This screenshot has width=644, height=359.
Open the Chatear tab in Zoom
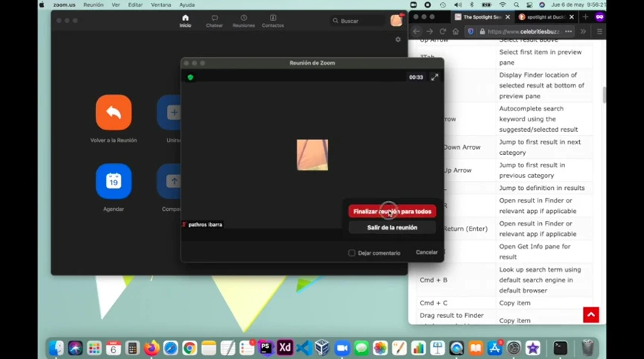pos(215,21)
